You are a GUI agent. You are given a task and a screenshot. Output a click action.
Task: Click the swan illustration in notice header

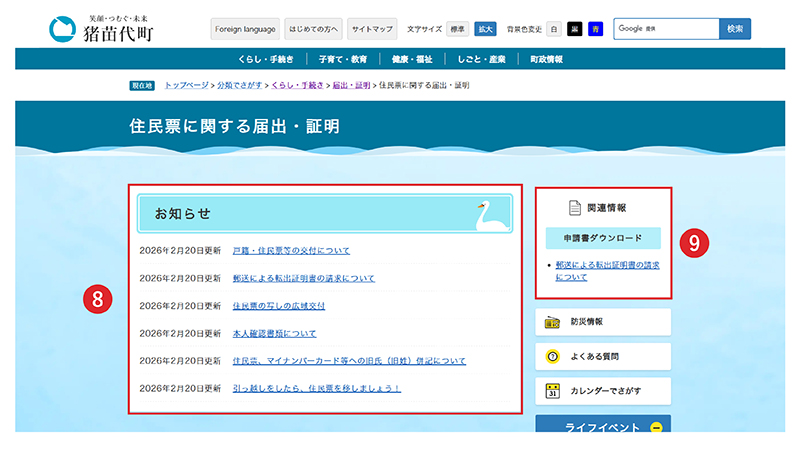click(490, 215)
